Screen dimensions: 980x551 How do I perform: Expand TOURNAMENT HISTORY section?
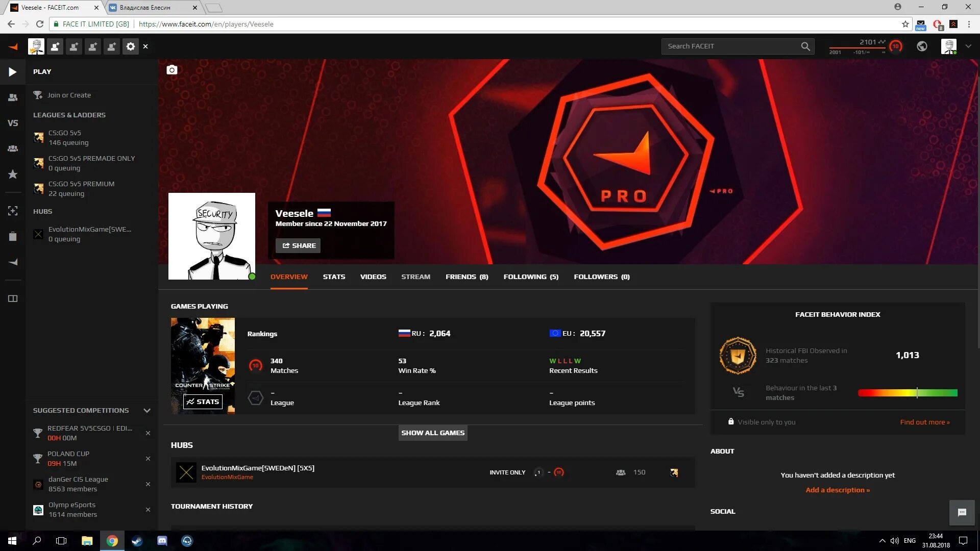(211, 506)
